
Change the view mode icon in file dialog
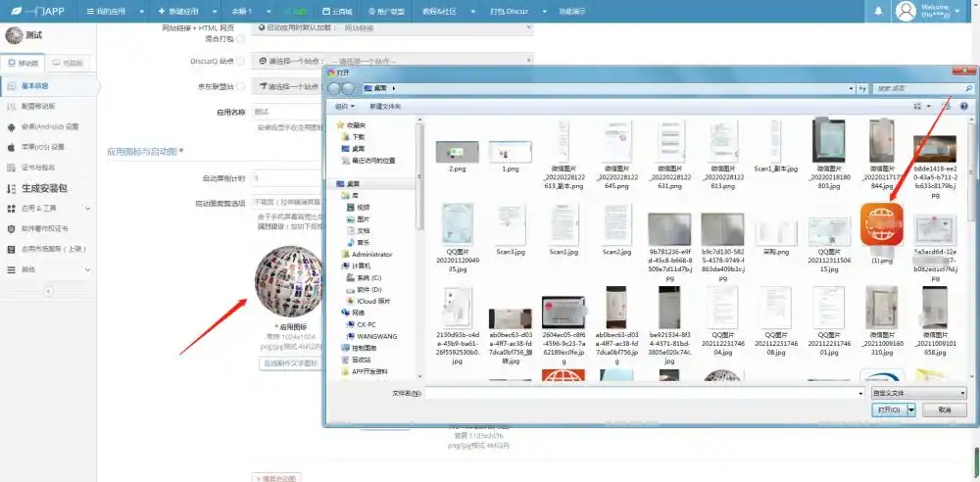point(917,106)
